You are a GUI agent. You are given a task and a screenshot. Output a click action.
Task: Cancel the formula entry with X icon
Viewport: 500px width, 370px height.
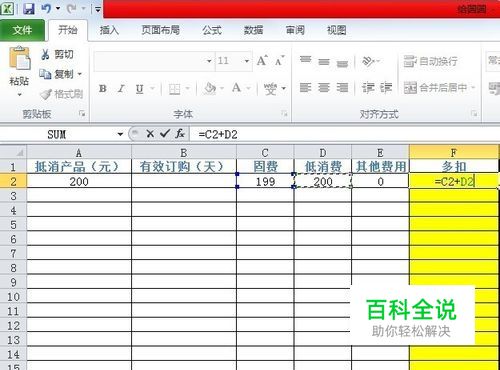150,134
